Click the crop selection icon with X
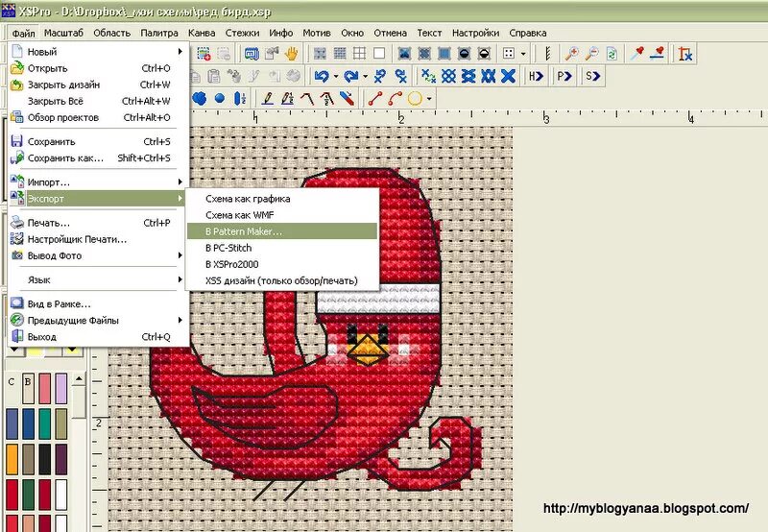This screenshot has height=532, width=768. click(685, 54)
